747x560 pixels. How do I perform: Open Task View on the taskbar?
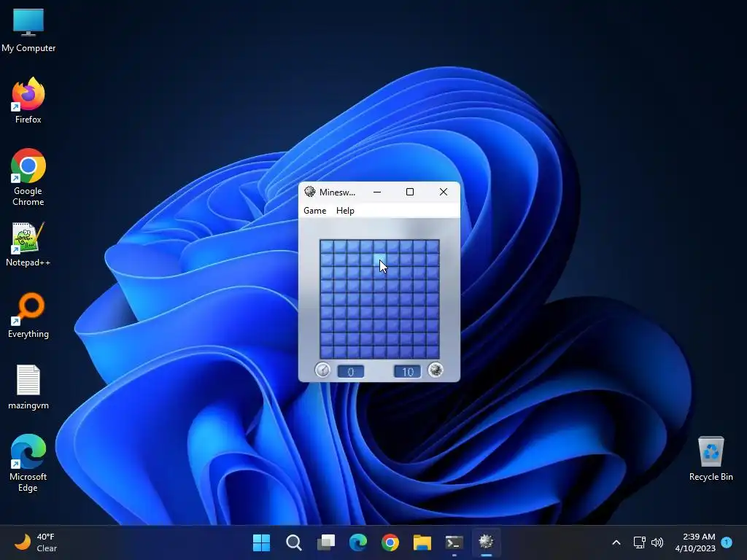coord(326,542)
